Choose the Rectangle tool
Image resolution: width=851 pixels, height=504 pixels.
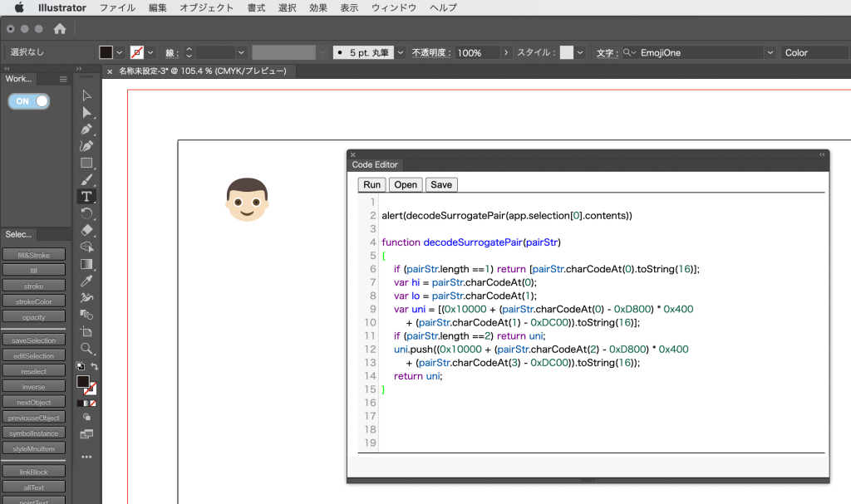(x=86, y=163)
